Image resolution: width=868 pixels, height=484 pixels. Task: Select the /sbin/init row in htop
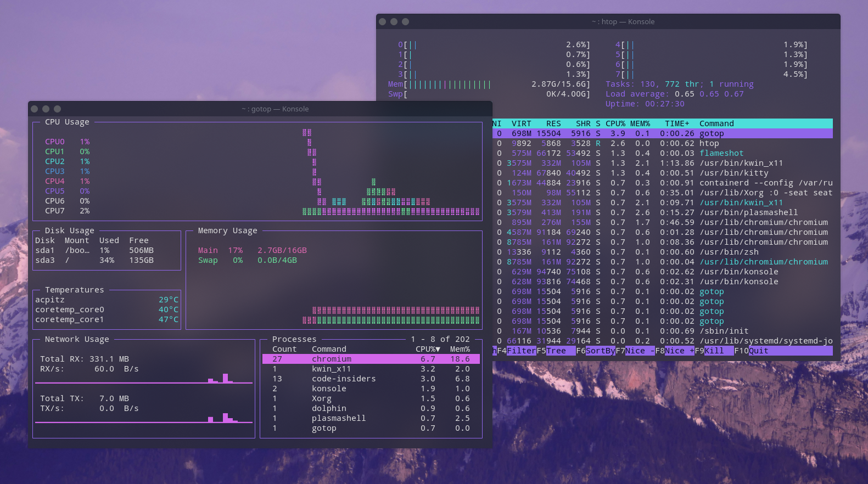[x=663, y=331]
